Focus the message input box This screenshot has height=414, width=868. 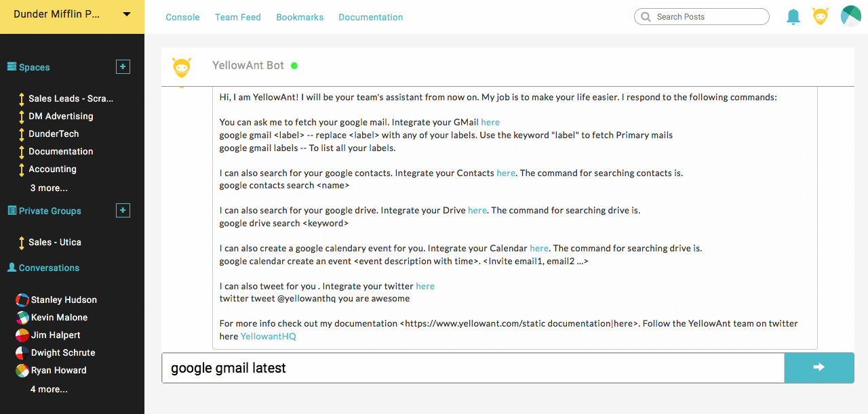tap(473, 368)
